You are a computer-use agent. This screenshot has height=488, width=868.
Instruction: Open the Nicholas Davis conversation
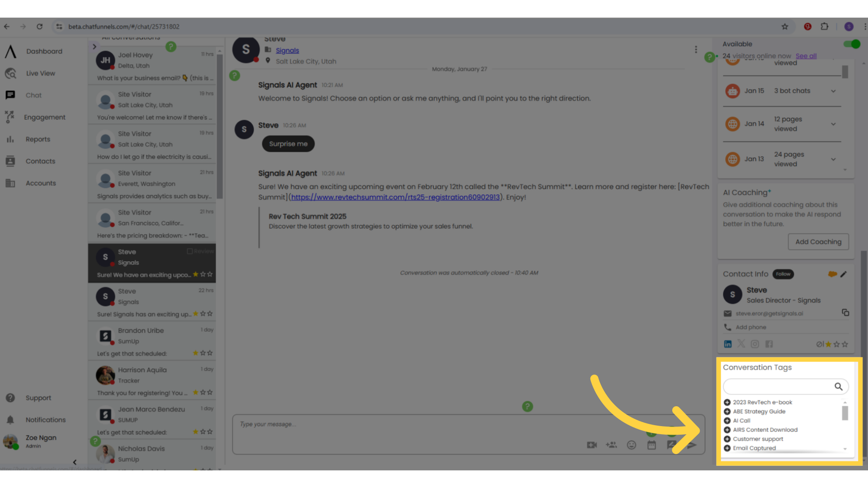(x=151, y=455)
